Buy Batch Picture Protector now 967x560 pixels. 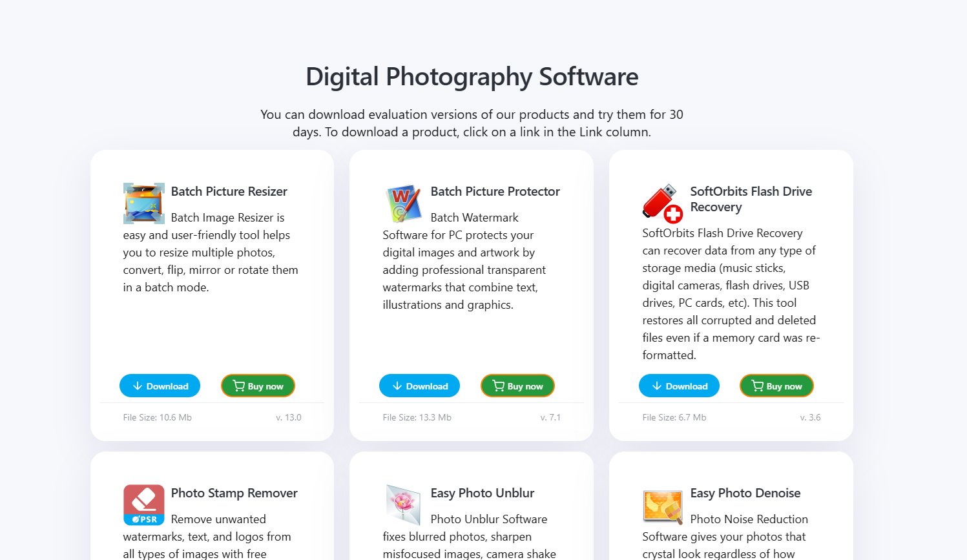pyautogui.click(x=517, y=386)
